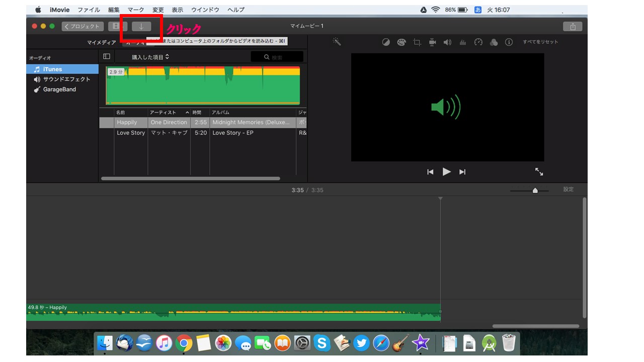Select the Love Story song row

click(203, 133)
